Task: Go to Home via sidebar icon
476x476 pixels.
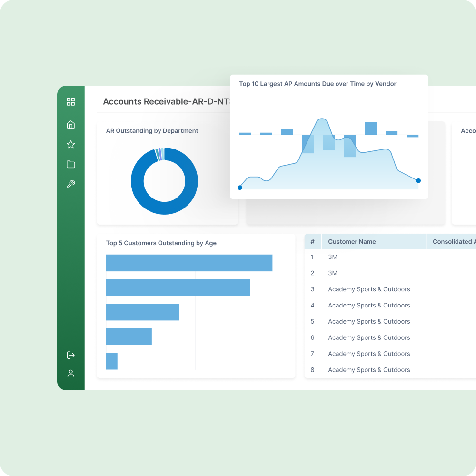Action: 71,125
